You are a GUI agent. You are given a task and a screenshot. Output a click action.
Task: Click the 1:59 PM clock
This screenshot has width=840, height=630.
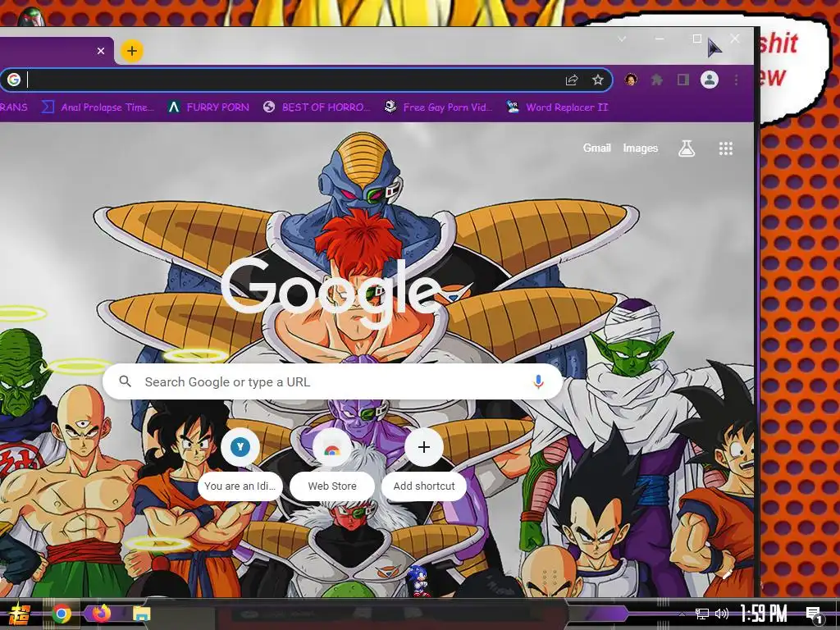(x=764, y=614)
